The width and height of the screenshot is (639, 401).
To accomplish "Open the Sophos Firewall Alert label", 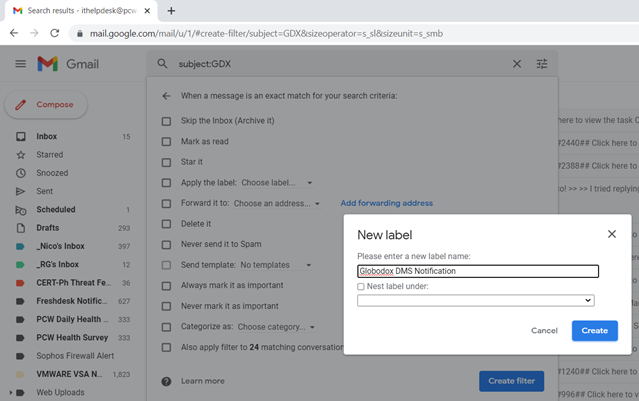I will pos(73,356).
